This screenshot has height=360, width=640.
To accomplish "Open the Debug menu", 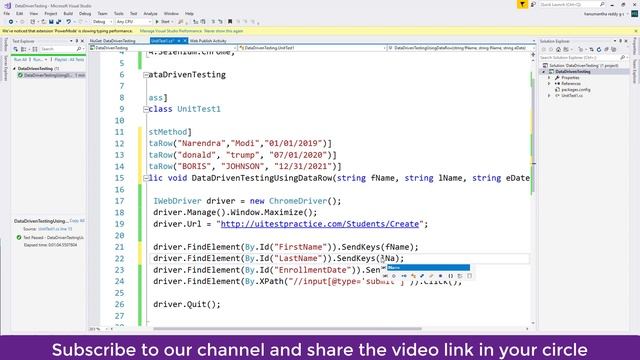I will 85,13.
